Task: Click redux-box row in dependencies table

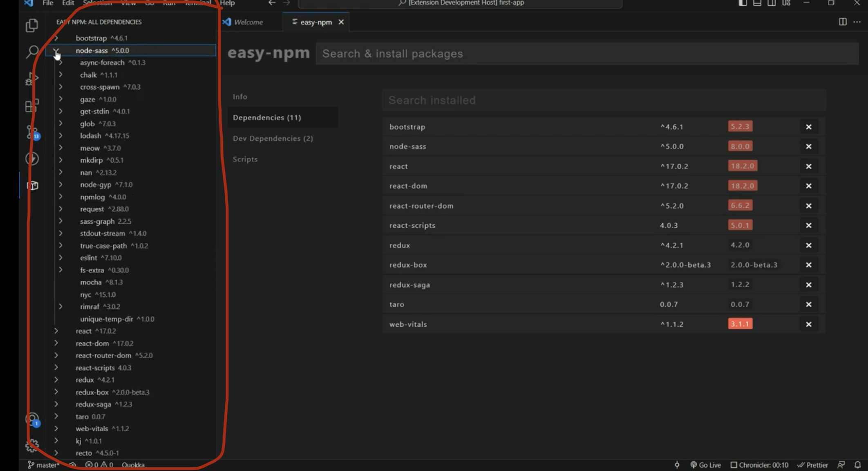Action: click(604, 265)
